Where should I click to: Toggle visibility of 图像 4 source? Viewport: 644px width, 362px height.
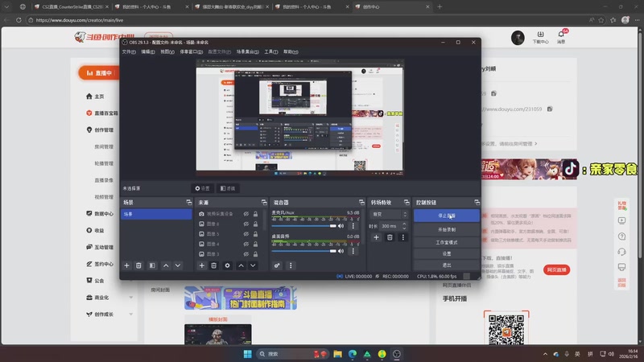point(246,244)
